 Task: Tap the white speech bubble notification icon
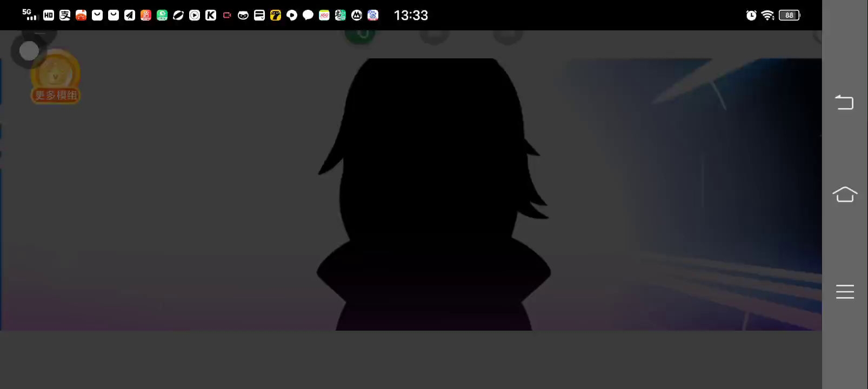[x=308, y=15]
